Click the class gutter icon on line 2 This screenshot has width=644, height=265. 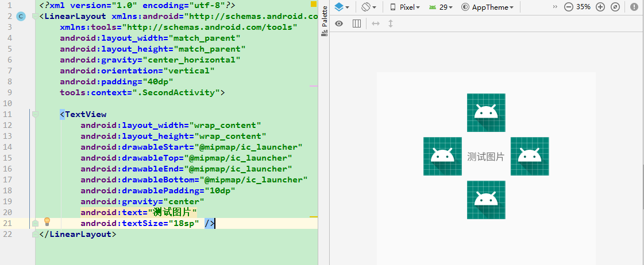[21, 17]
